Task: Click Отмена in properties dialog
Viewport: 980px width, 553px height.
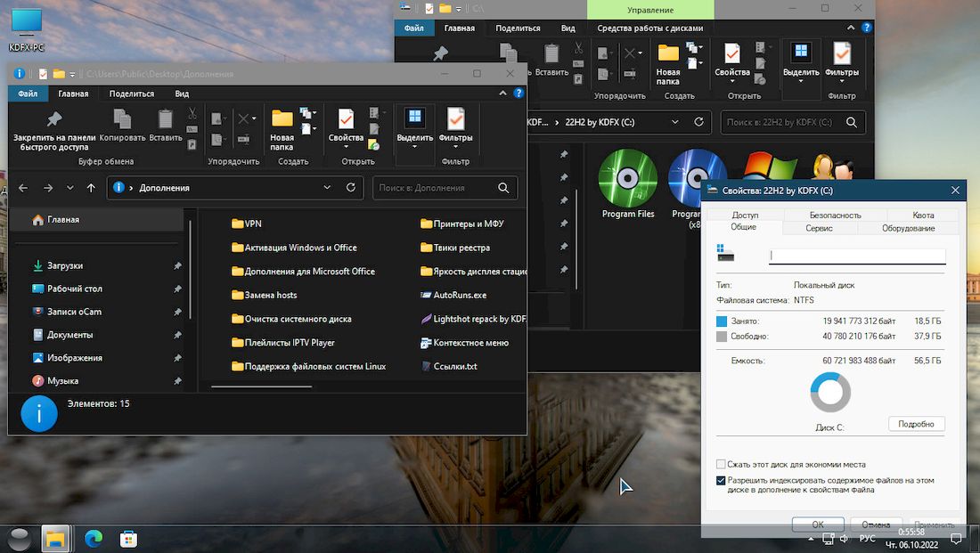Action: [x=876, y=525]
